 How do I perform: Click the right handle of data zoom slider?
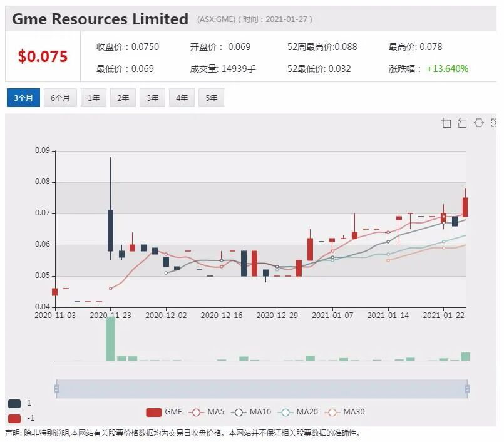[467, 389]
